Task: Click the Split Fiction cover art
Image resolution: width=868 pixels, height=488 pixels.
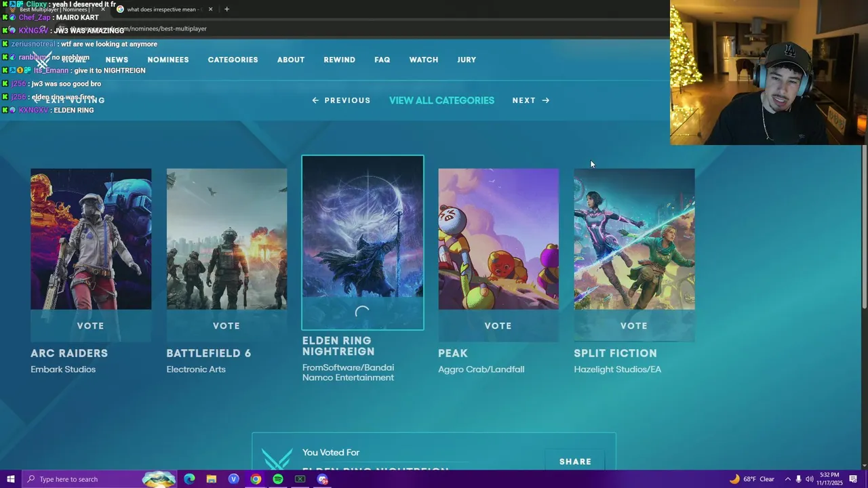Action: pyautogui.click(x=634, y=239)
